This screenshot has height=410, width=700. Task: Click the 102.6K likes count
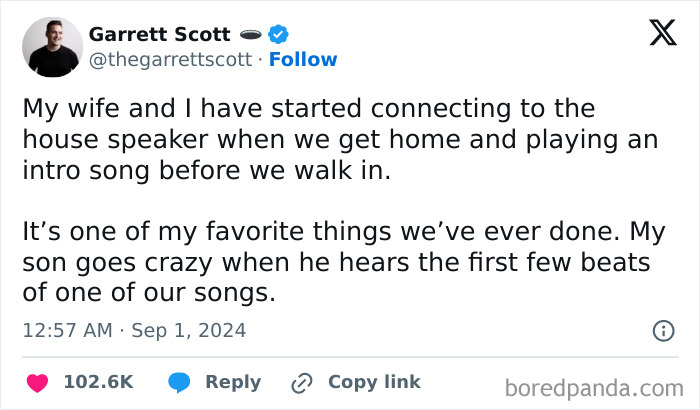pos(98,382)
